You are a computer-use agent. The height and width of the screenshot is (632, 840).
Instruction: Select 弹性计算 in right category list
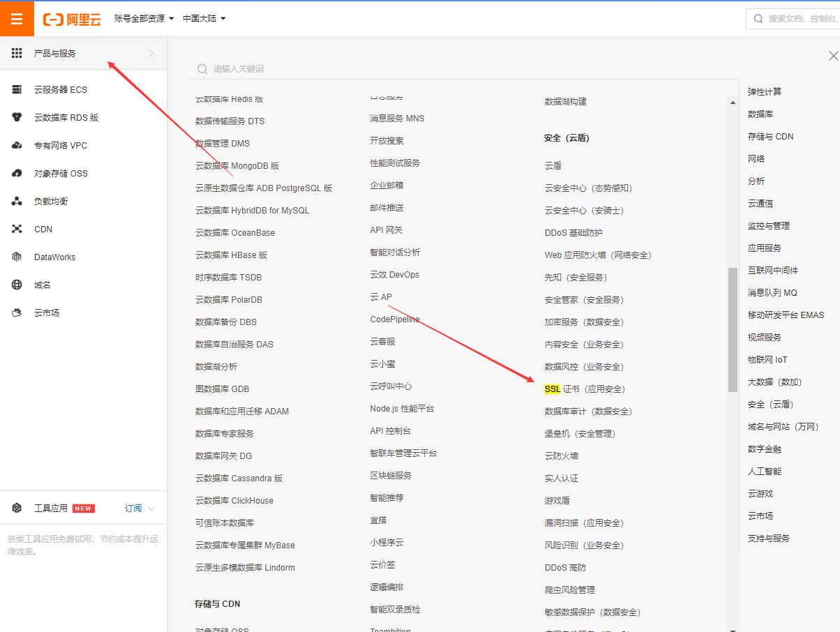tap(765, 91)
